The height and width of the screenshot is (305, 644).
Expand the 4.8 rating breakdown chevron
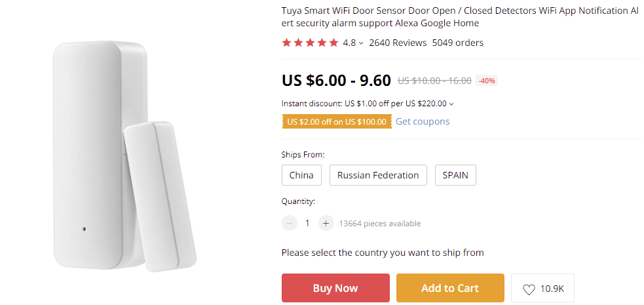[x=361, y=43]
